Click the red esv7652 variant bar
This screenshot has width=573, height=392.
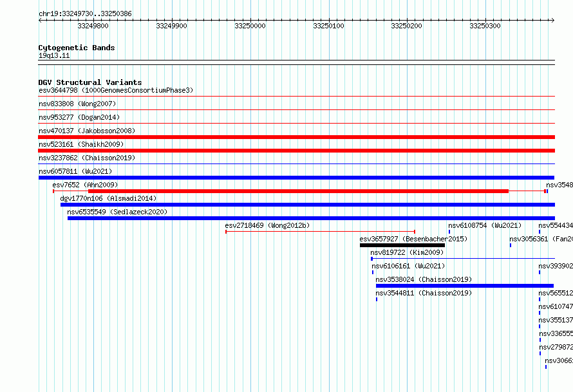click(298, 191)
